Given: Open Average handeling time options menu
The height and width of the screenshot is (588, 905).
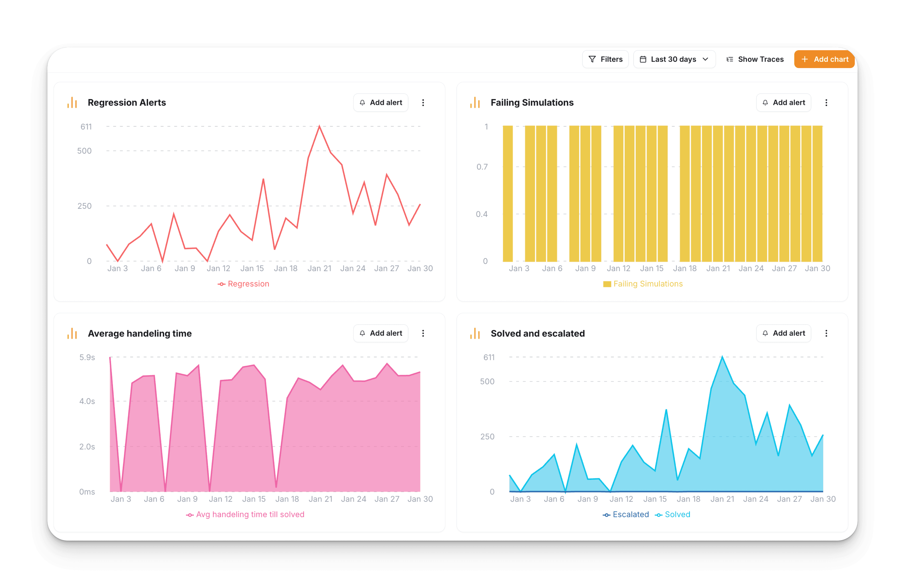Looking at the screenshot, I should (x=423, y=333).
